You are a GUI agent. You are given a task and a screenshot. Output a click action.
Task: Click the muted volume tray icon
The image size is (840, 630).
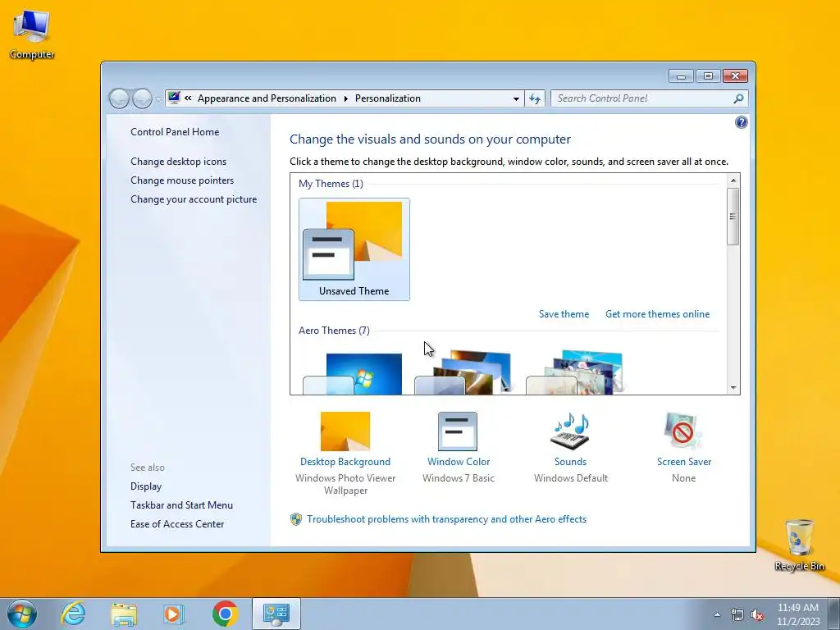(x=757, y=614)
